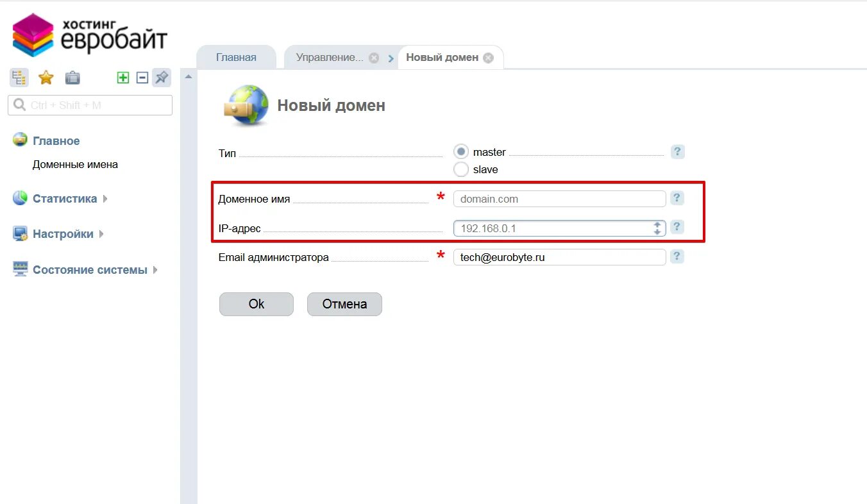The height and width of the screenshot is (504, 867).
Task: Click the globe Новый домен icon
Action: coord(246,105)
